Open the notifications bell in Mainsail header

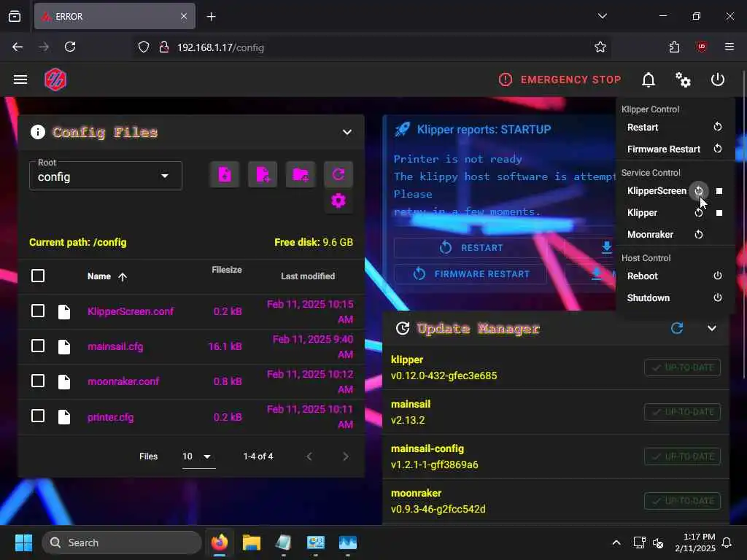(x=649, y=79)
